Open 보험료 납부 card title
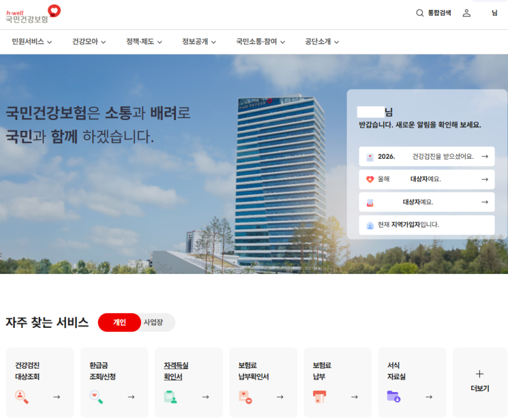 coord(322,371)
